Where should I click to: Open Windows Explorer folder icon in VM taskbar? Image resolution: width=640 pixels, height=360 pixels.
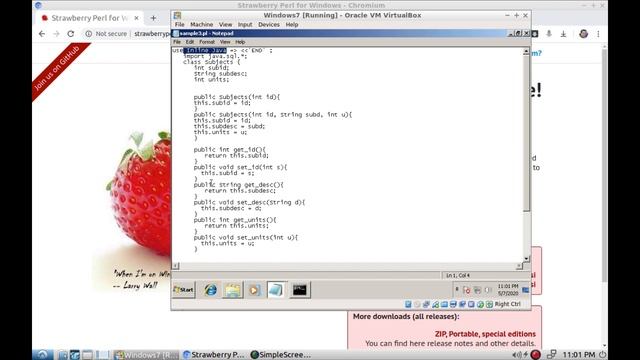coord(233,290)
